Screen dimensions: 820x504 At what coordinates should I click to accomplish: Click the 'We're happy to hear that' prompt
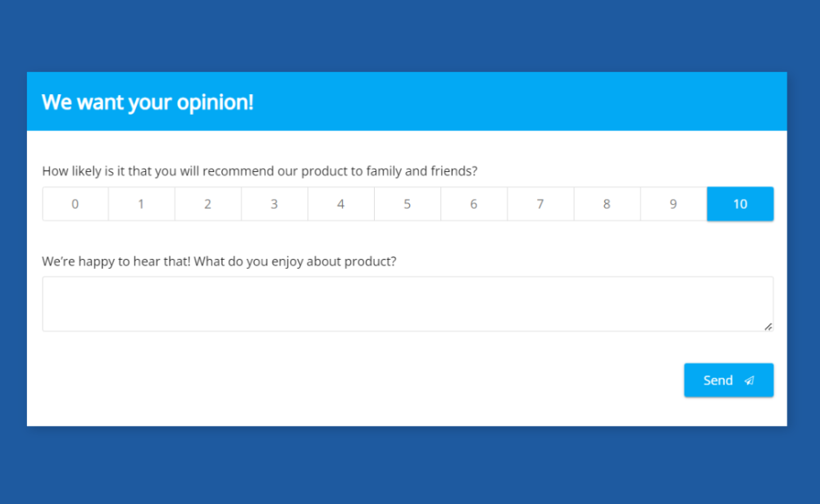(219, 261)
